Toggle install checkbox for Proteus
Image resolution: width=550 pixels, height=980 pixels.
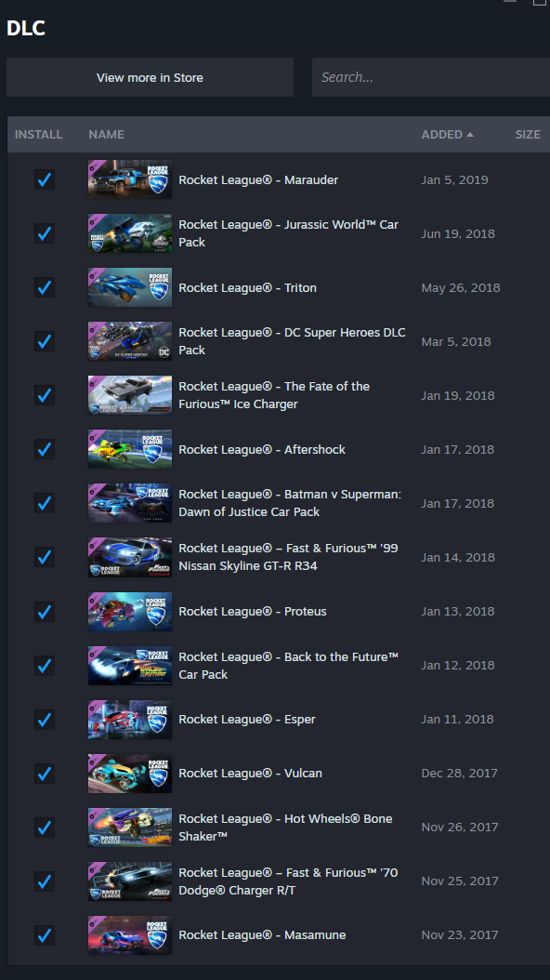[x=45, y=611]
